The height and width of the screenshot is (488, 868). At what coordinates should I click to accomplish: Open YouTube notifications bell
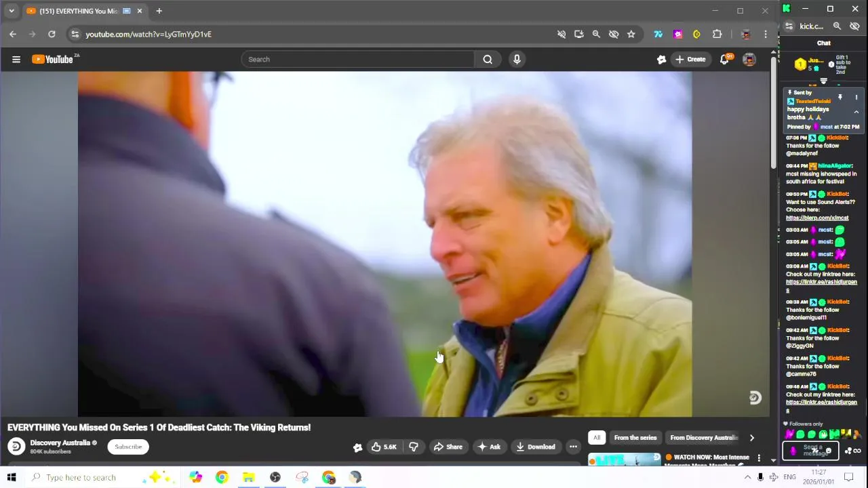[724, 60]
